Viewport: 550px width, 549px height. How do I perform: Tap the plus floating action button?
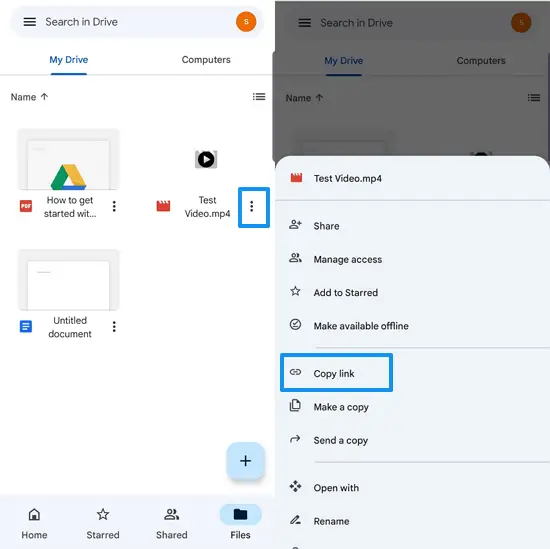pyautogui.click(x=246, y=461)
